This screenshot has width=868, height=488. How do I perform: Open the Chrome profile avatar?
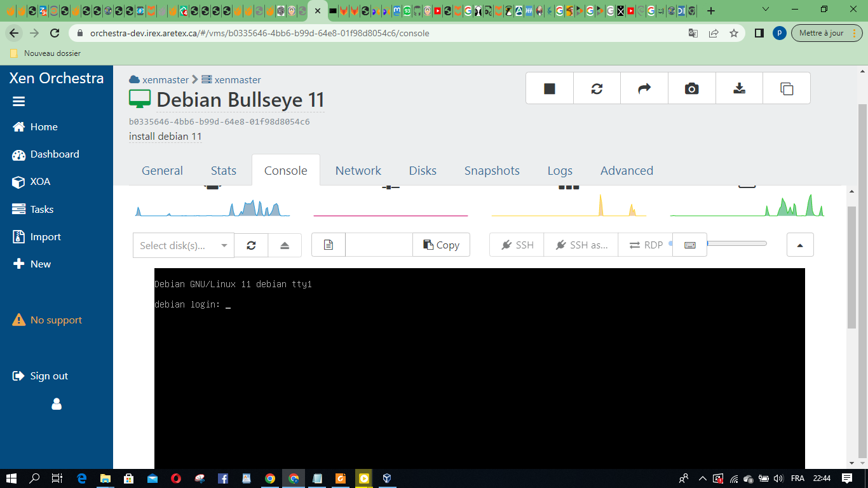780,33
